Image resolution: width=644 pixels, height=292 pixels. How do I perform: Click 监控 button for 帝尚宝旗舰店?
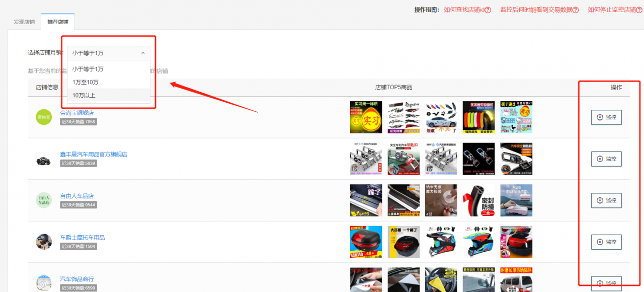pos(606,117)
